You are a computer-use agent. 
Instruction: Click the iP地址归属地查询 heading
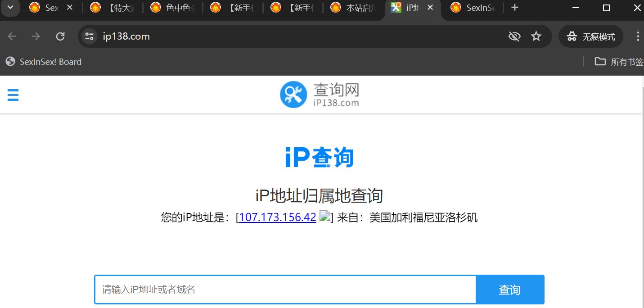coord(319,196)
